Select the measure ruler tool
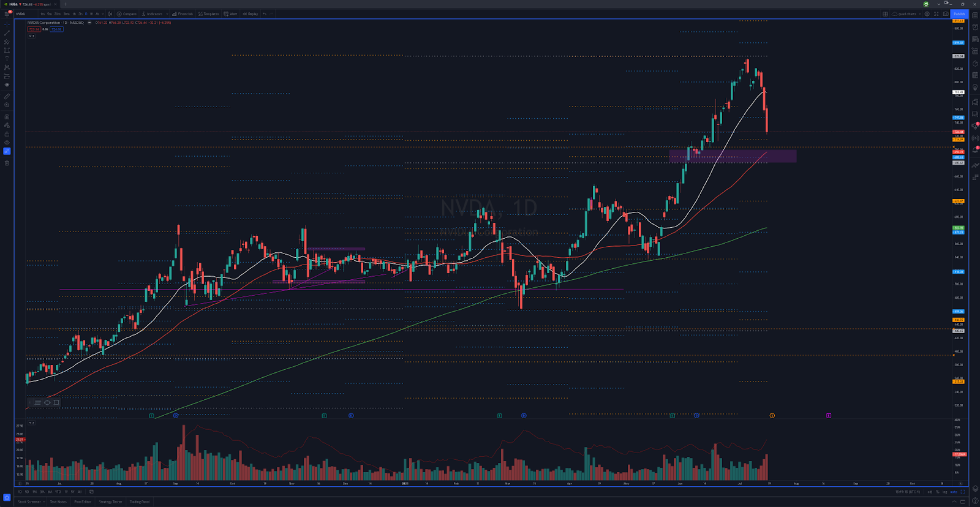This screenshot has height=507, width=980. 7,96
